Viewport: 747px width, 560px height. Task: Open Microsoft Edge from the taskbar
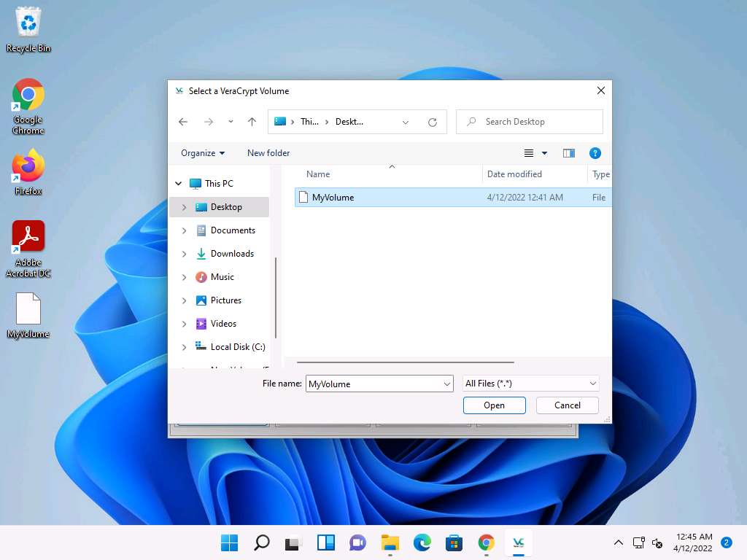point(422,542)
